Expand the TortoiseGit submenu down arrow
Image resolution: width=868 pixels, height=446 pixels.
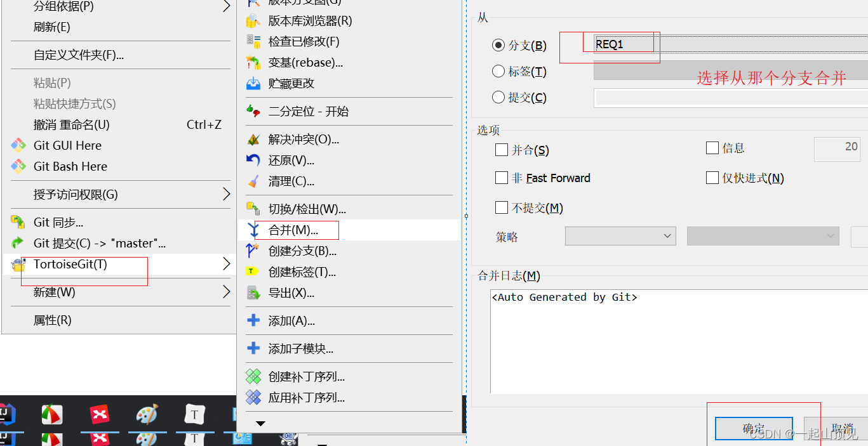260,424
